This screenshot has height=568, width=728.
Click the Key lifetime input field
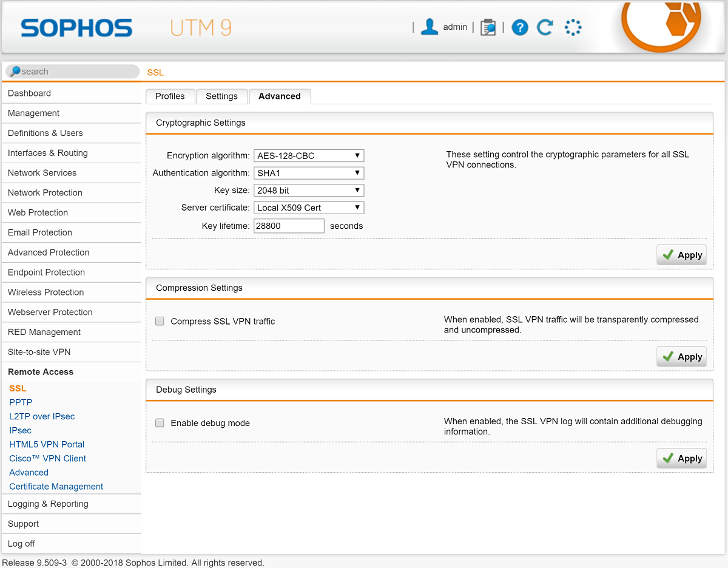(x=289, y=226)
